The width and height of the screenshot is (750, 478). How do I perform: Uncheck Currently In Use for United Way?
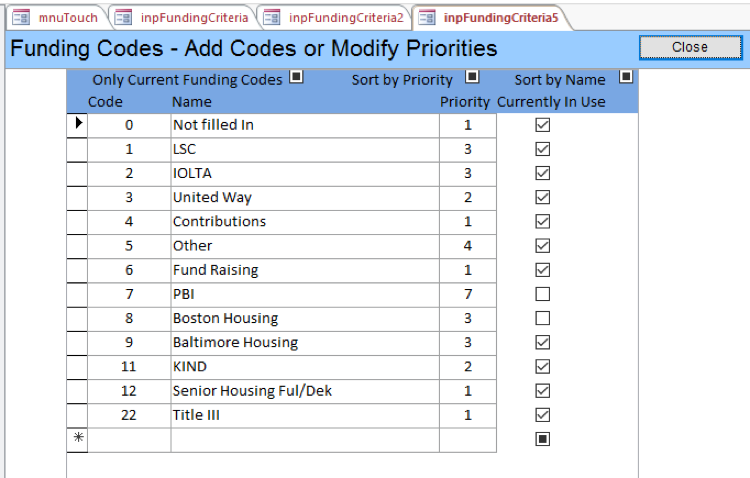point(543,197)
